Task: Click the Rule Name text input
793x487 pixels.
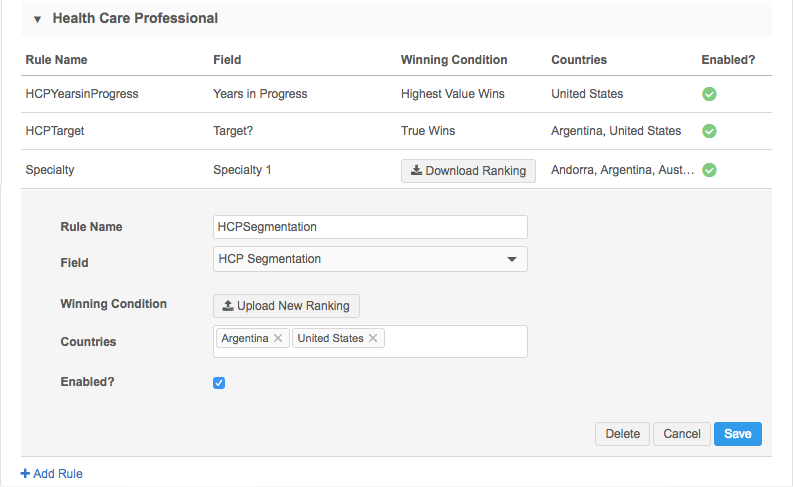Action: coord(370,227)
